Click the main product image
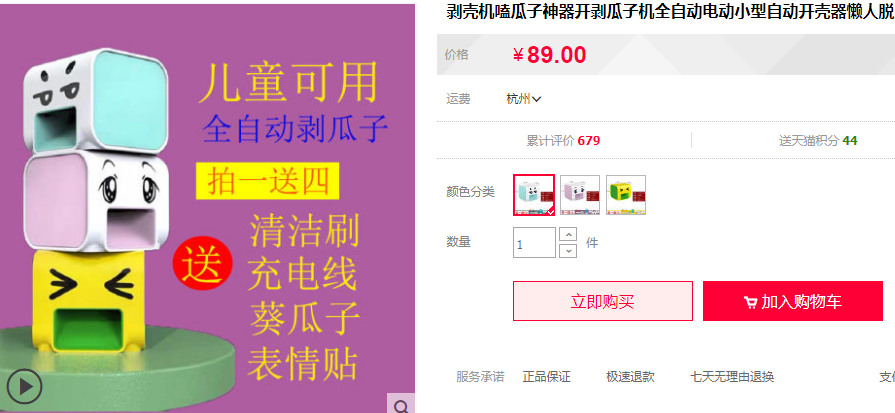The height and width of the screenshot is (413, 895). click(x=207, y=208)
